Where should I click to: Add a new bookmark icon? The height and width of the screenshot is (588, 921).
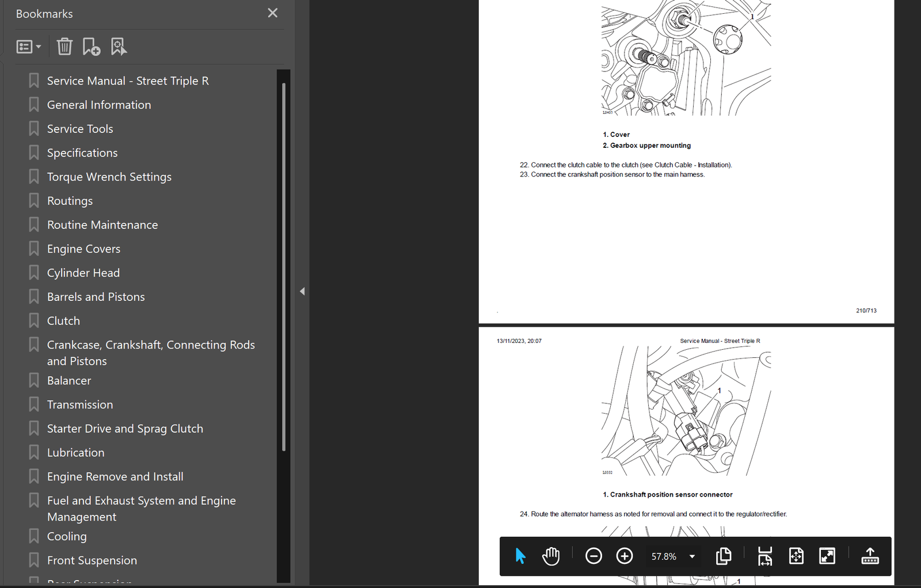coord(91,46)
